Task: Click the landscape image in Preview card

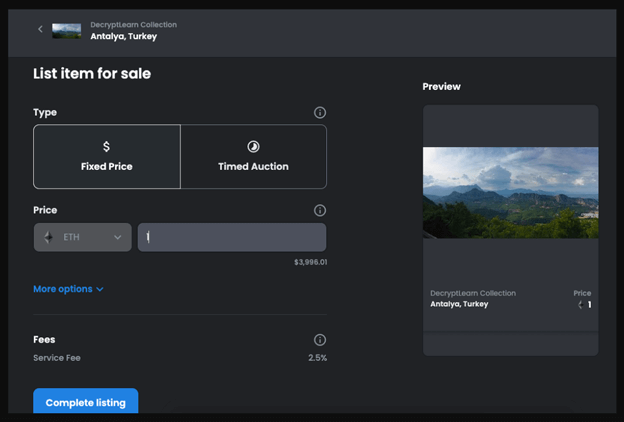Action: point(510,193)
